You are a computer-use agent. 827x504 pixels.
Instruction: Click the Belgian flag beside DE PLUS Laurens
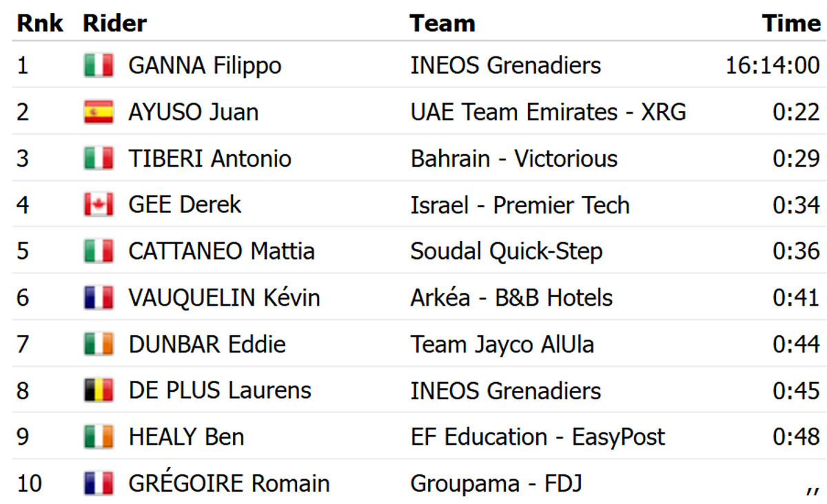(x=99, y=390)
